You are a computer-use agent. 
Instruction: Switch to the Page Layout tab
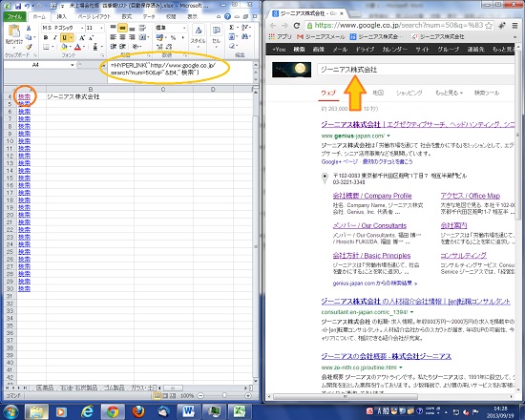[94, 16]
